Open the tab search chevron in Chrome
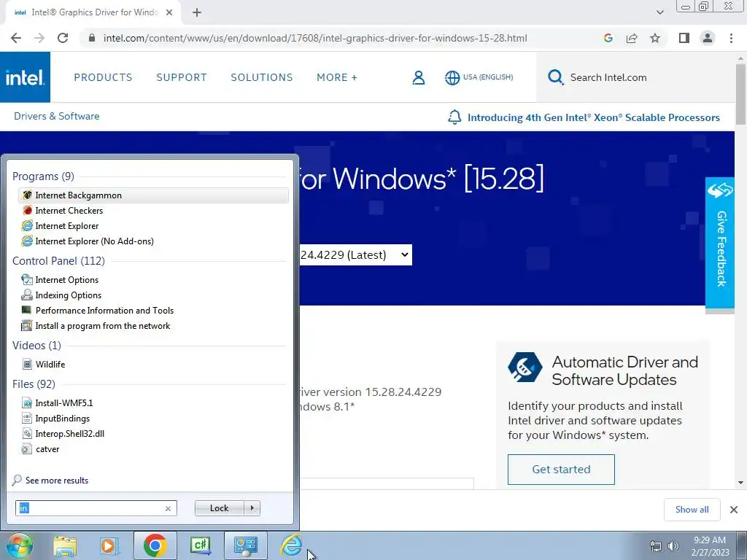 pyautogui.click(x=659, y=12)
